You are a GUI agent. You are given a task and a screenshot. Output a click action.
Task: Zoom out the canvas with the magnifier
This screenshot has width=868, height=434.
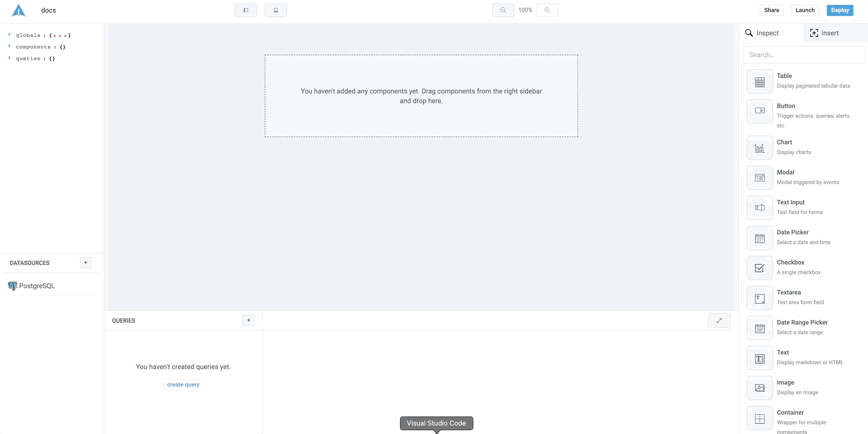pos(503,10)
